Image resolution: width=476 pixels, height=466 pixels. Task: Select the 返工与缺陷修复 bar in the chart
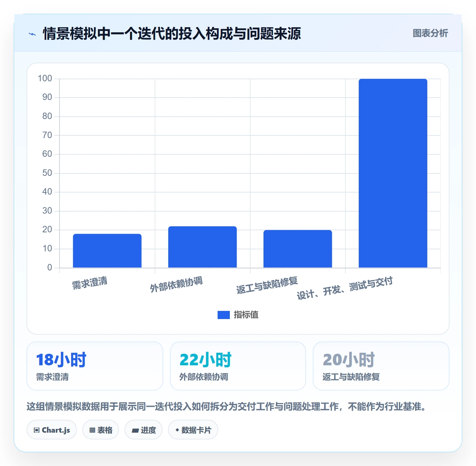[x=297, y=249]
